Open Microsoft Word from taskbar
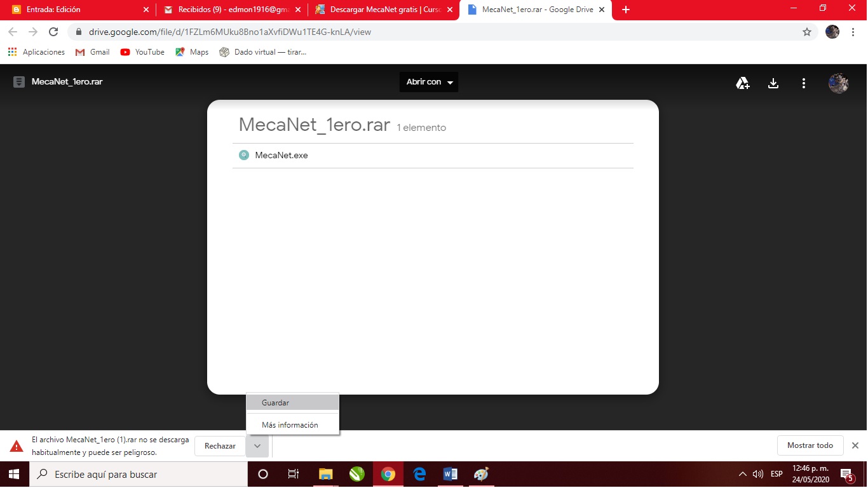Image resolution: width=868 pixels, height=488 pixels. coord(451,474)
